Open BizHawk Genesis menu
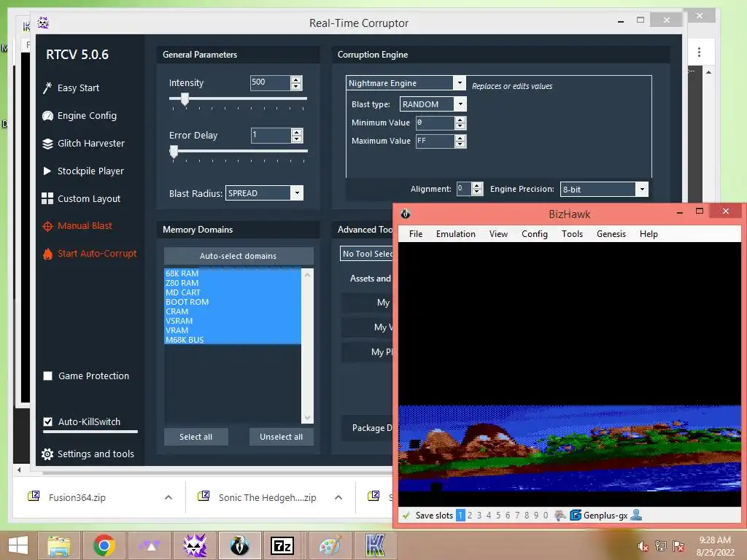The image size is (747, 560). coord(611,234)
